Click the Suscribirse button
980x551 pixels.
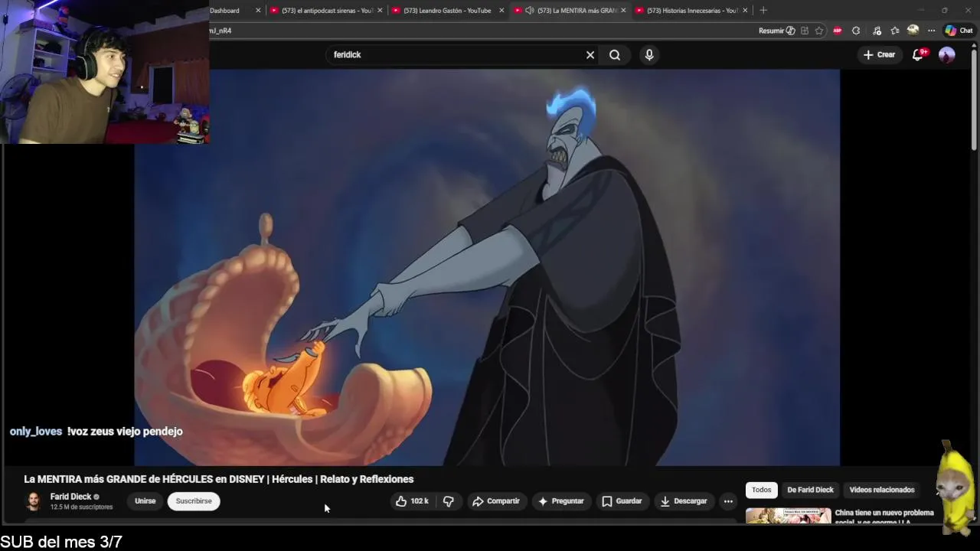[x=194, y=501]
